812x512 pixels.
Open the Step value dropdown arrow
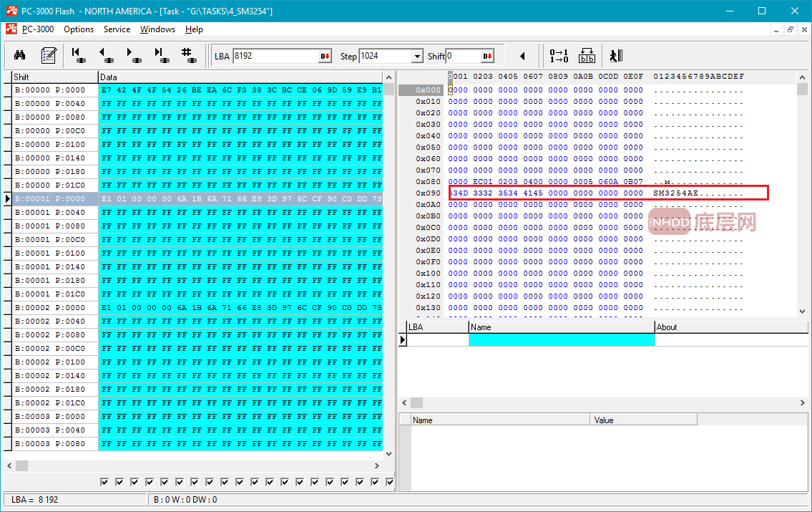417,56
